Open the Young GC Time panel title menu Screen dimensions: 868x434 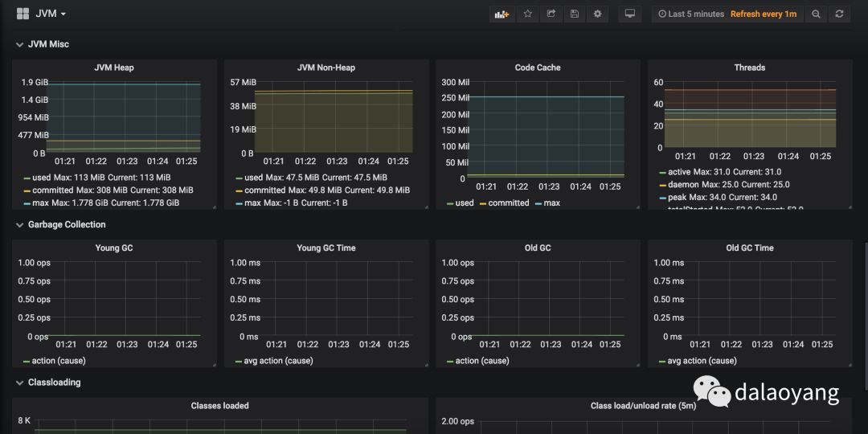coord(325,248)
